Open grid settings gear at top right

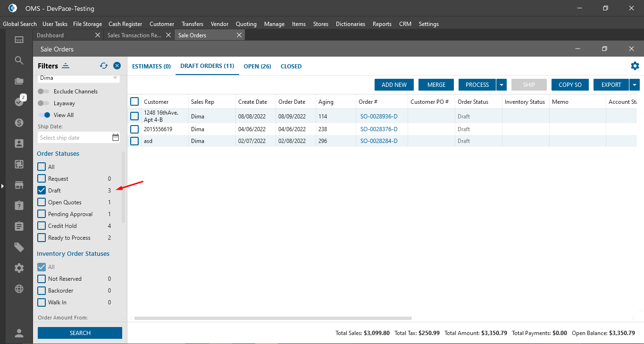(635, 66)
